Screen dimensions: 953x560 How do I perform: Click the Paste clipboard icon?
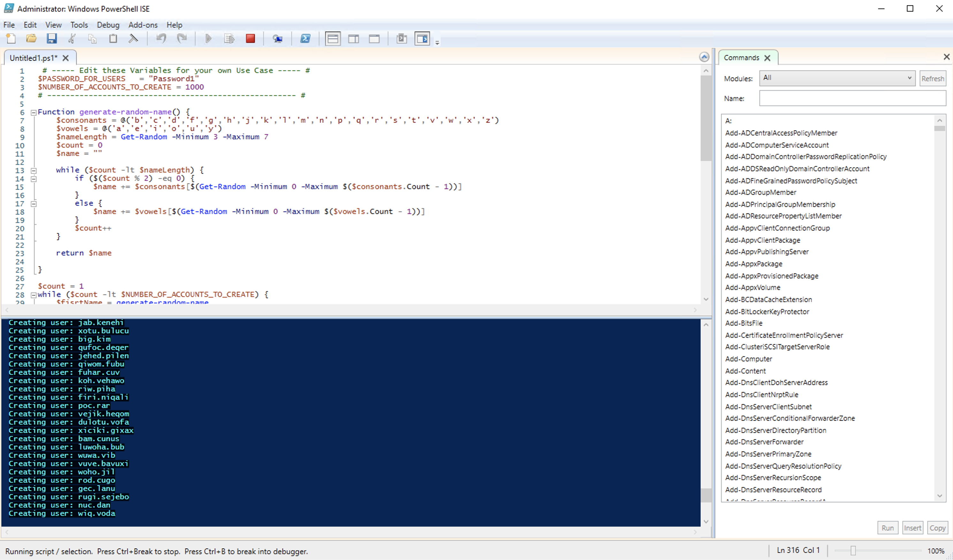pos(113,39)
